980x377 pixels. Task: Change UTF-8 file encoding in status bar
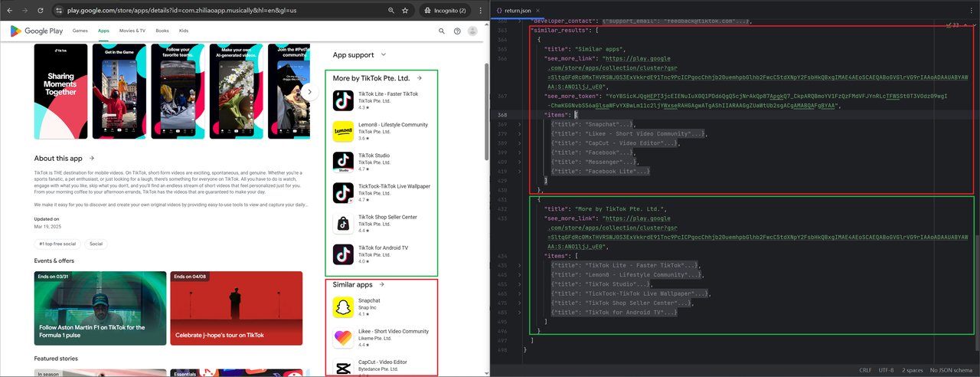(x=887, y=370)
